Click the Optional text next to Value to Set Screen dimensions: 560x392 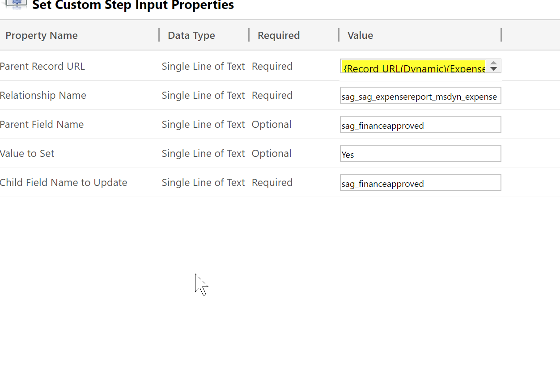(272, 153)
